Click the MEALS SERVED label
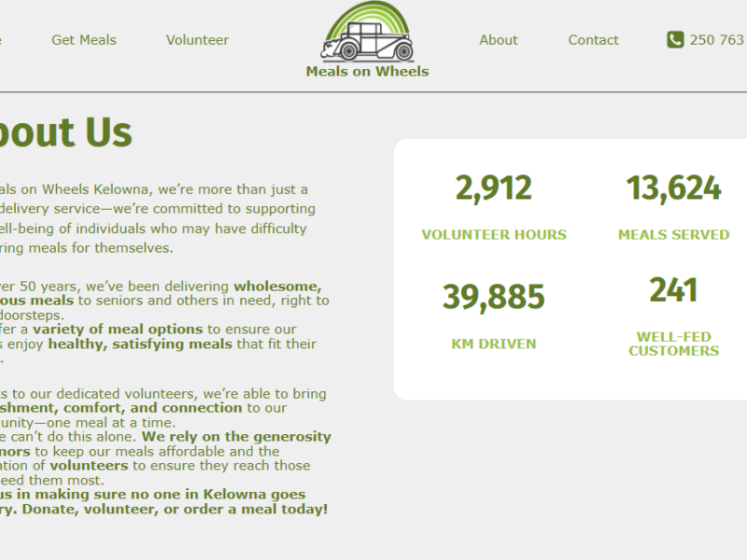The height and width of the screenshot is (560, 747). pos(673,234)
